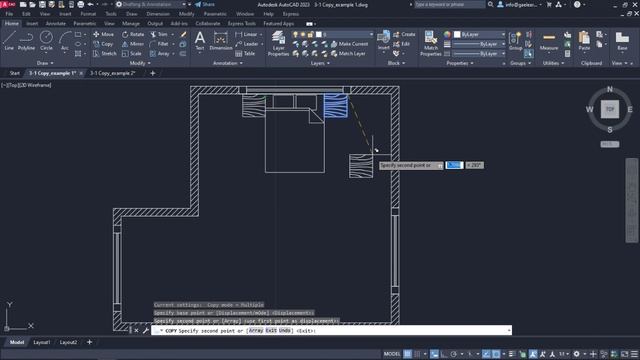640x360 pixels.
Task: Select the Polyline tool
Action: point(26,40)
